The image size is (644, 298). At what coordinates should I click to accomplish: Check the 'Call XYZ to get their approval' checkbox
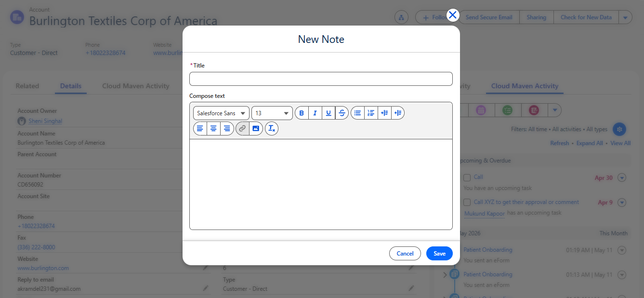(x=467, y=203)
